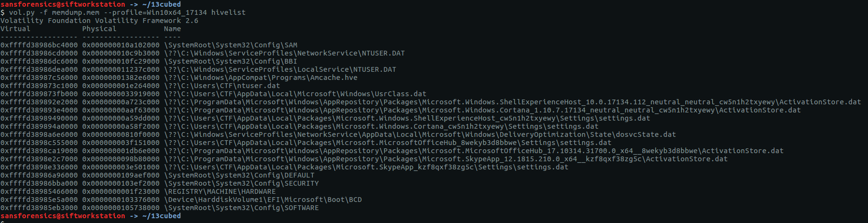The image size is (868, 223).
Task: Click the EFI\Microsoft\Boot\BCD path
Action: point(263,200)
